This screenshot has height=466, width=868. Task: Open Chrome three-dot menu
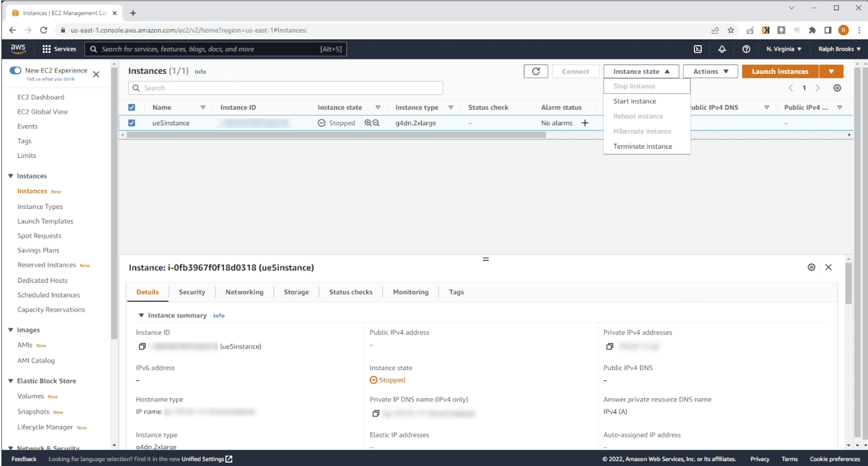tap(859, 30)
